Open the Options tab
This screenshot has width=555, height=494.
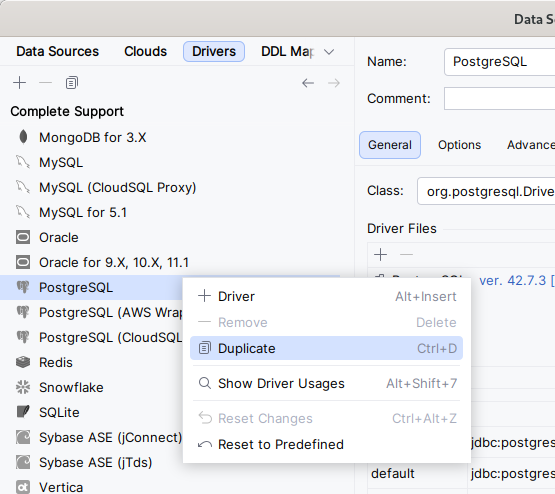tap(459, 145)
